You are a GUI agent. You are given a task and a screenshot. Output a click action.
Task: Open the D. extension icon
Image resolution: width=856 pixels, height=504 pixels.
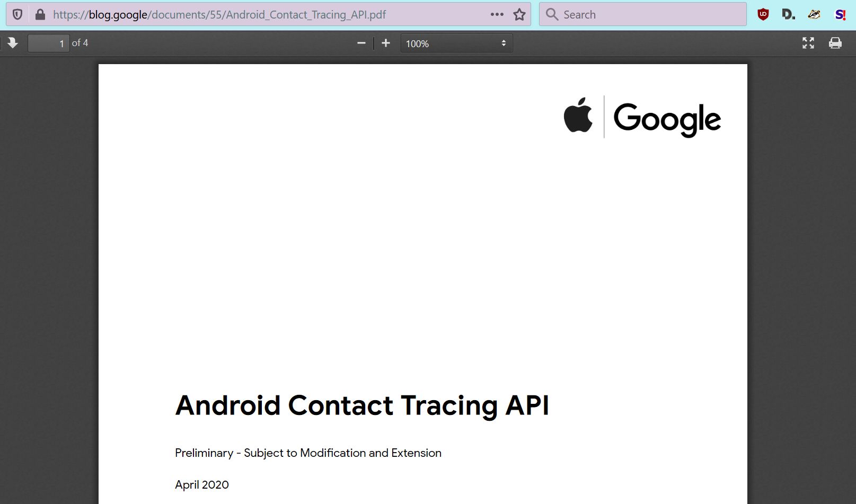pyautogui.click(x=789, y=14)
